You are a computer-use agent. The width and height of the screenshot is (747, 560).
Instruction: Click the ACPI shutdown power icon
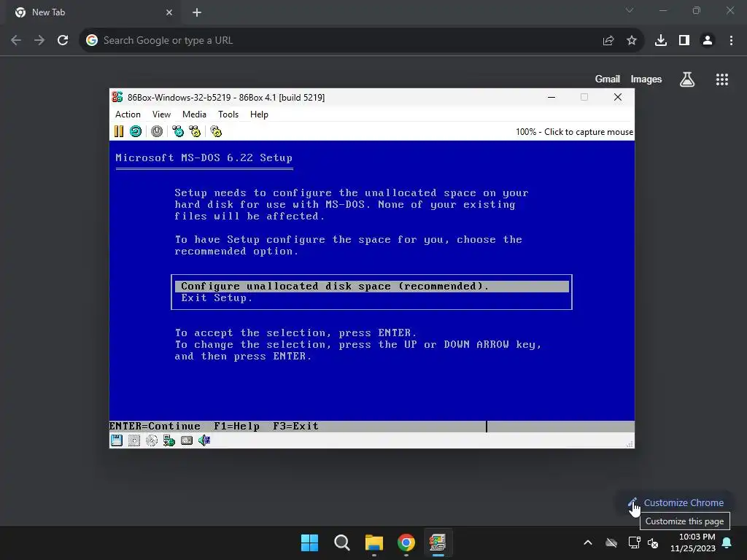coord(157,131)
